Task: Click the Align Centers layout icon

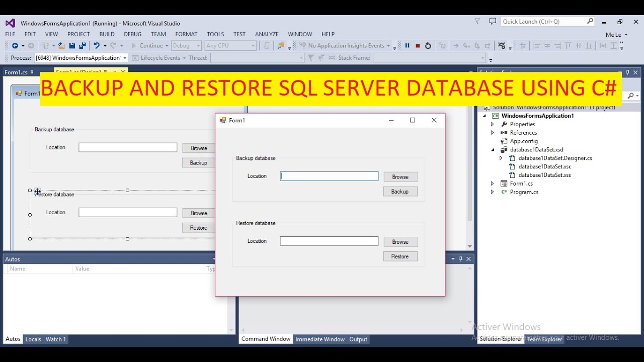Action: [547, 46]
